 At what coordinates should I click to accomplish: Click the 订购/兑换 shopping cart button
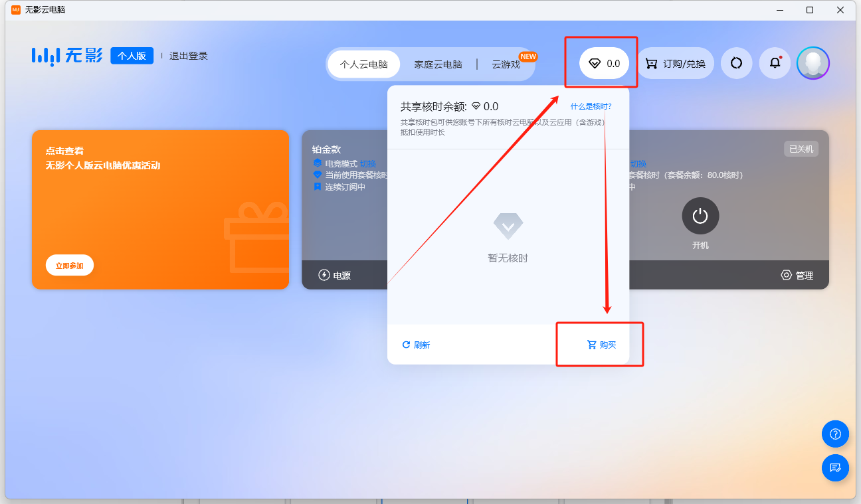click(676, 63)
